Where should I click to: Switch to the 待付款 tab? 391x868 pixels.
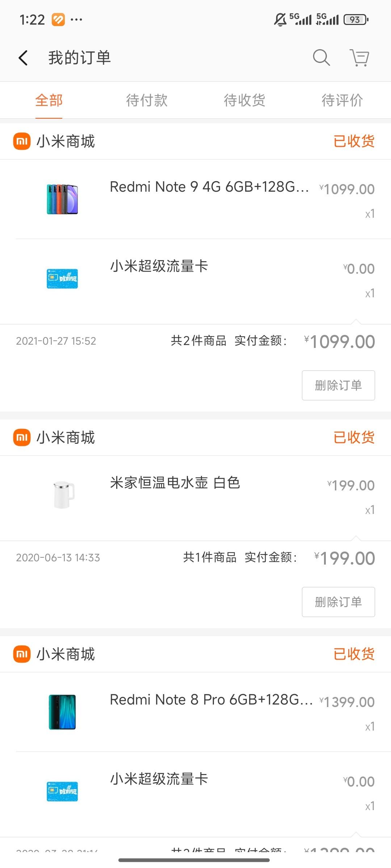[x=147, y=100]
